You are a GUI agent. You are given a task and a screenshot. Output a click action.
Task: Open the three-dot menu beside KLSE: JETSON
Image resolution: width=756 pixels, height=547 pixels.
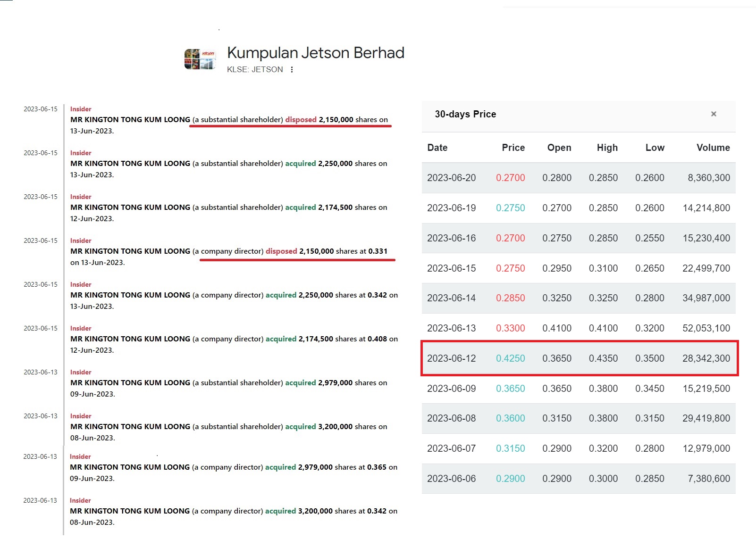pos(292,70)
